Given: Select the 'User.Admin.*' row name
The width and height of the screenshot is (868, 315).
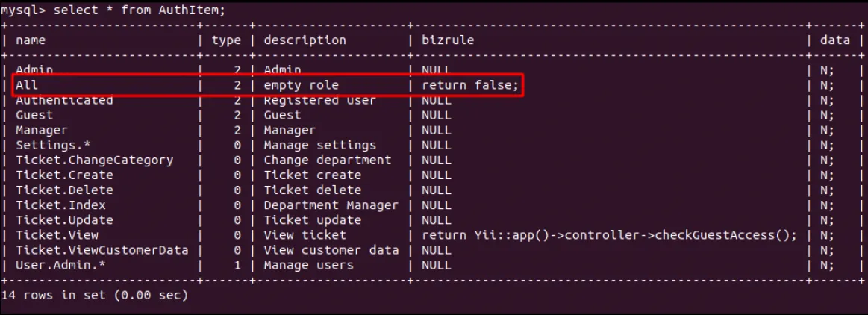Looking at the screenshot, I should (x=61, y=265).
